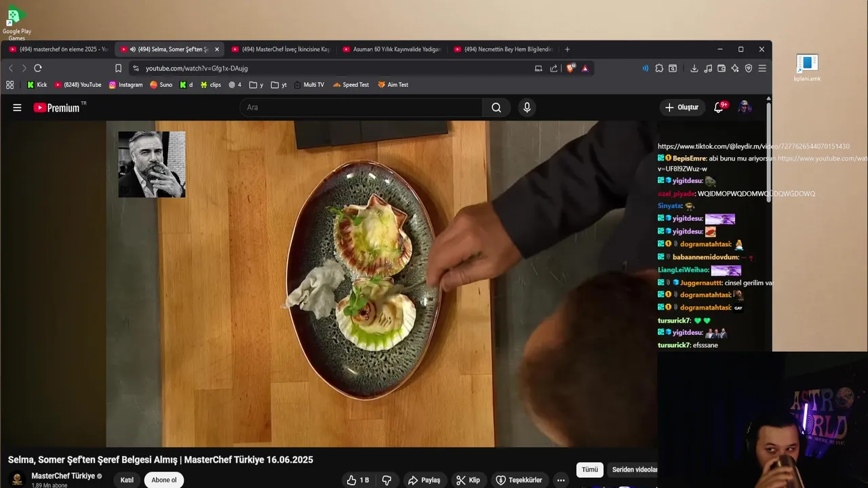
Task: Click 'efsssane' chat message by tursurick7
Action: click(705, 345)
